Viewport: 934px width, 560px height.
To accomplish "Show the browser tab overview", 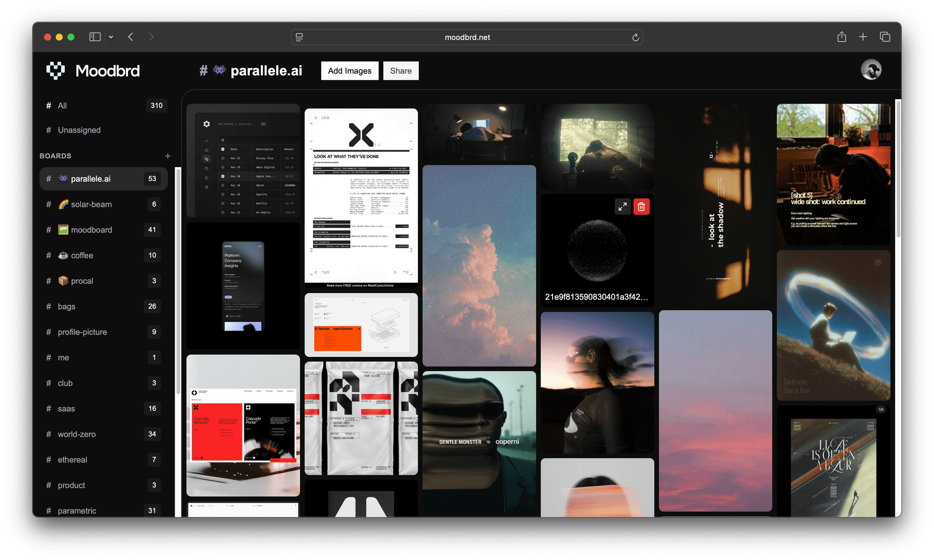I will (885, 36).
